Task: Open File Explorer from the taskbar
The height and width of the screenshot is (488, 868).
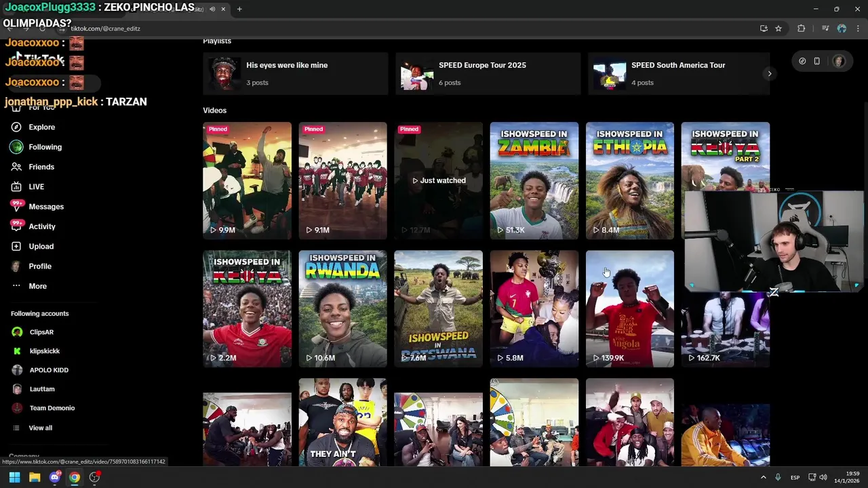Action: (35, 477)
